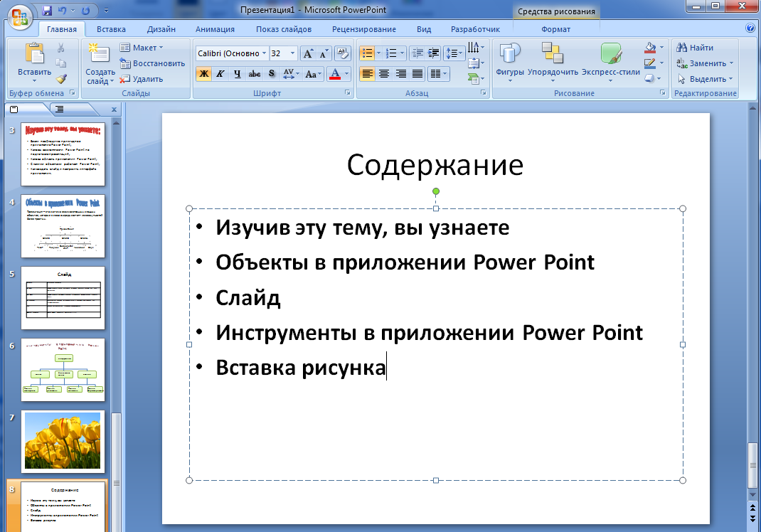The height and width of the screenshot is (532, 761).
Task: Clear all formatting from text
Action: point(343,53)
